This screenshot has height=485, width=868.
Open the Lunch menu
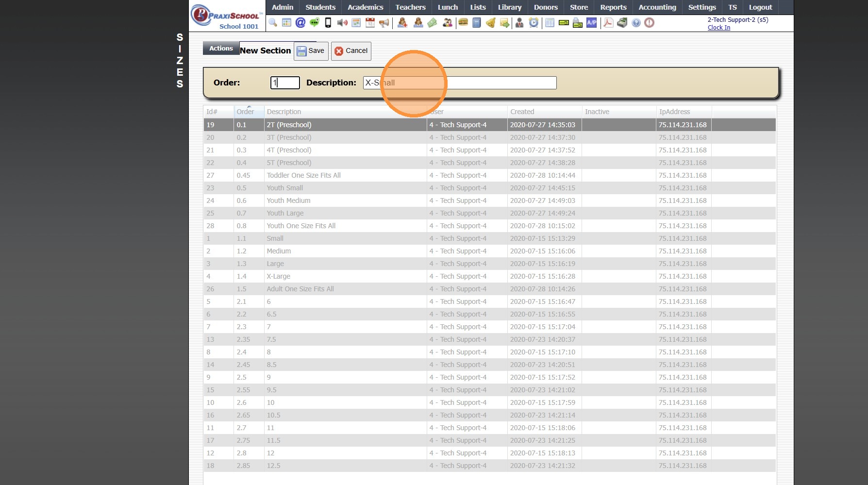(x=448, y=7)
